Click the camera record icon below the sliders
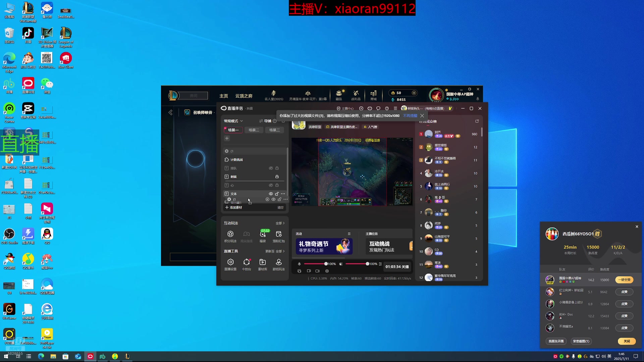 coord(317,271)
